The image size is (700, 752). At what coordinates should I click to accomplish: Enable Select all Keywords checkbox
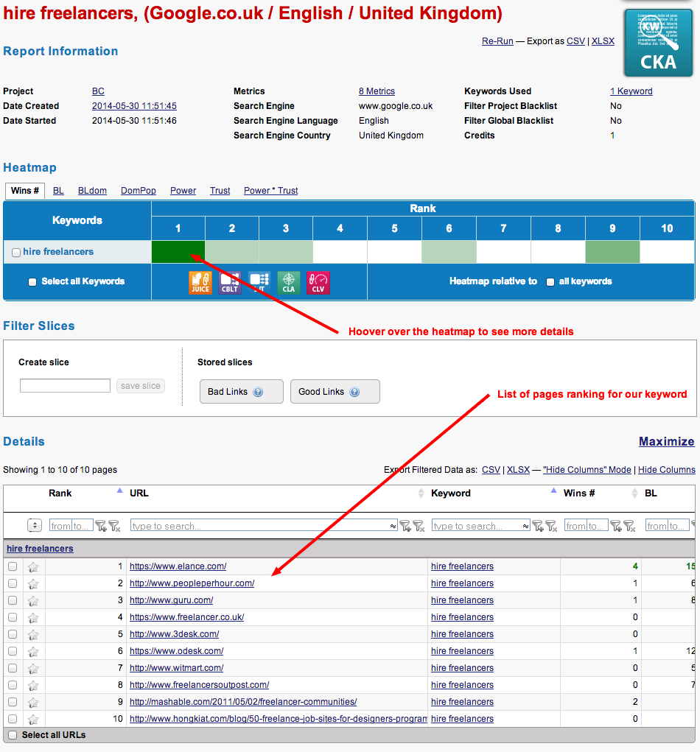[32, 282]
